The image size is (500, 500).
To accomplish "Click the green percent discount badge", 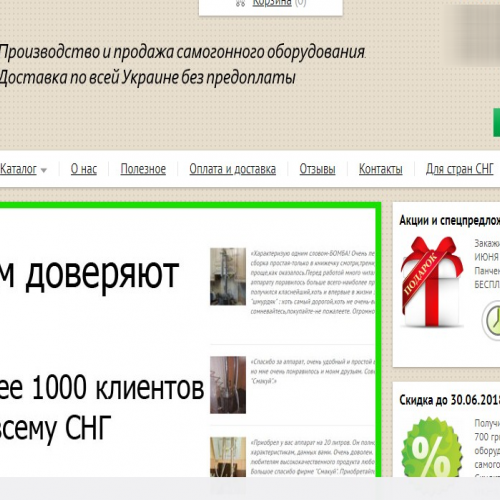I will [x=432, y=448].
